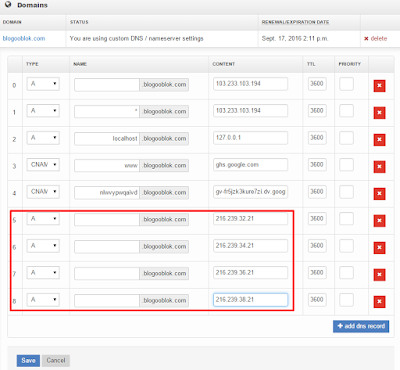Click the Sept. 17, 2016 expiration date
Screen dimensions: 400x370
click(x=295, y=39)
